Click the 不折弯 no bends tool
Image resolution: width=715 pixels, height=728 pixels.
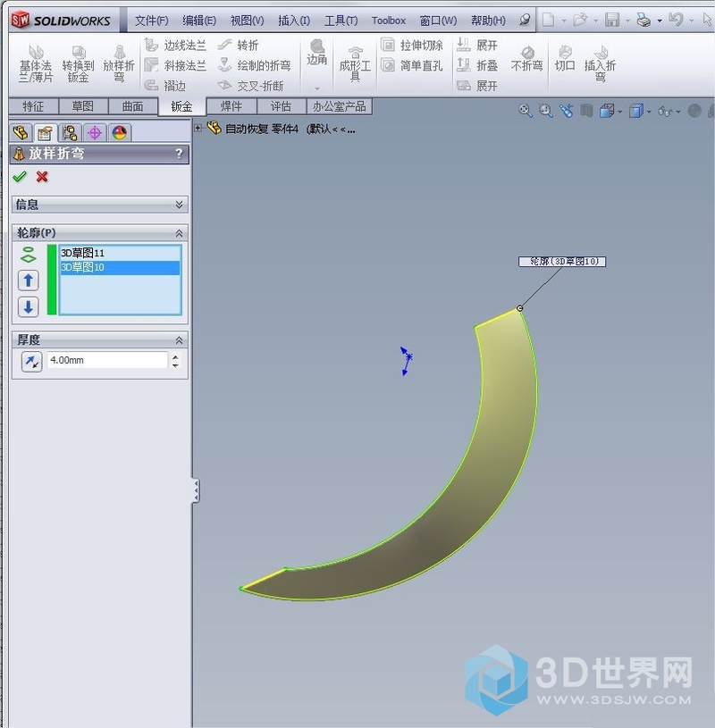[526, 58]
